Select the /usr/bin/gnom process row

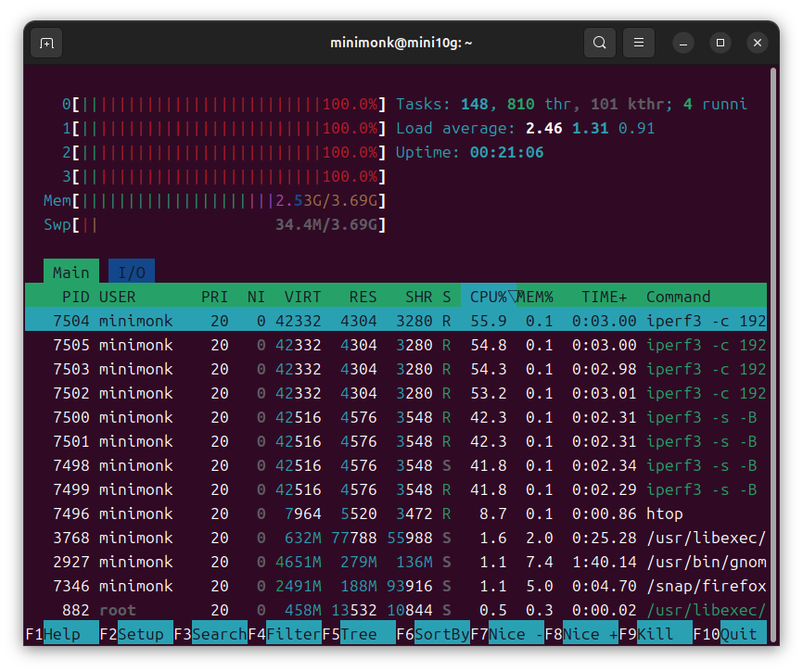click(x=396, y=562)
